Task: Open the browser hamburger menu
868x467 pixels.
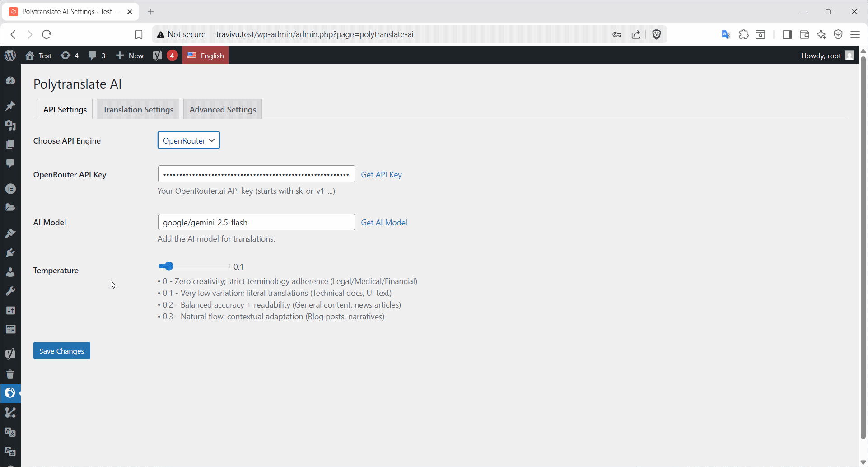Action: tap(855, 34)
